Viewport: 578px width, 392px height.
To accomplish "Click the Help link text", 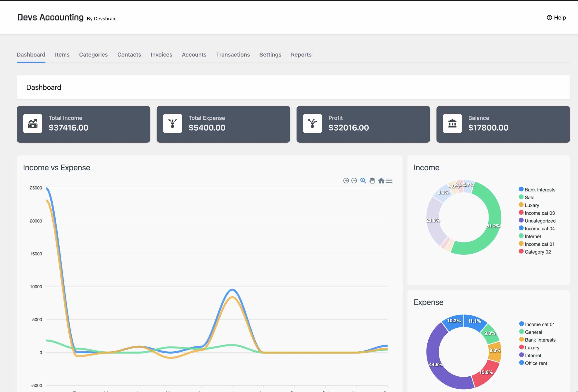I will (x=560, y=18).
